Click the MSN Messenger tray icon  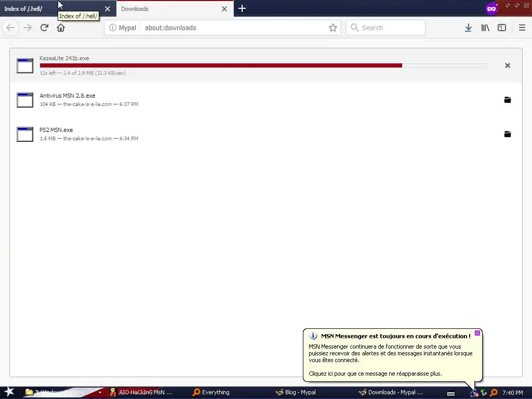click(474, 393)
